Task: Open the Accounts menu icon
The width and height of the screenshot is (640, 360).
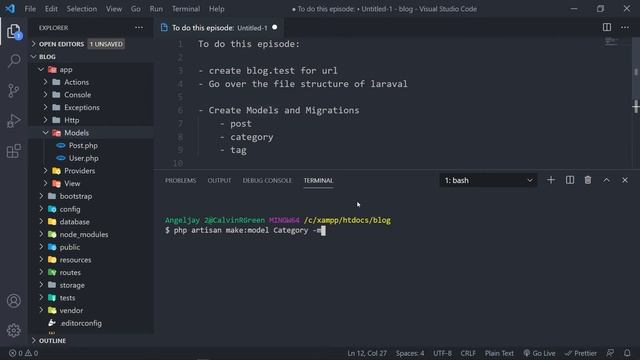Action: [13, 301]
